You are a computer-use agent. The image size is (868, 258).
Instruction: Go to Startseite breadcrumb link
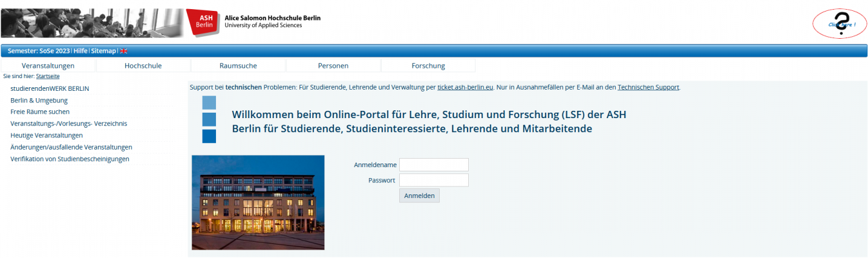[48, 76]
